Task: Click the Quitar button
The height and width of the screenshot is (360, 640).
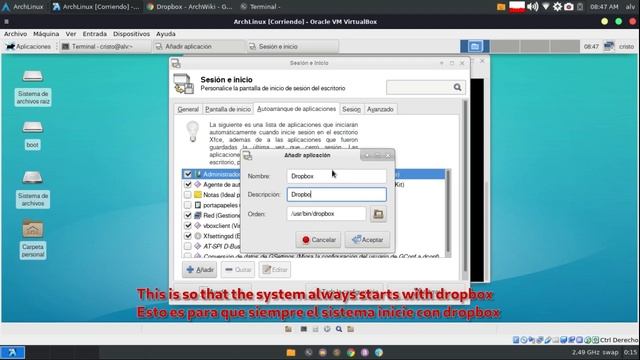Action: tap(238, 270)
